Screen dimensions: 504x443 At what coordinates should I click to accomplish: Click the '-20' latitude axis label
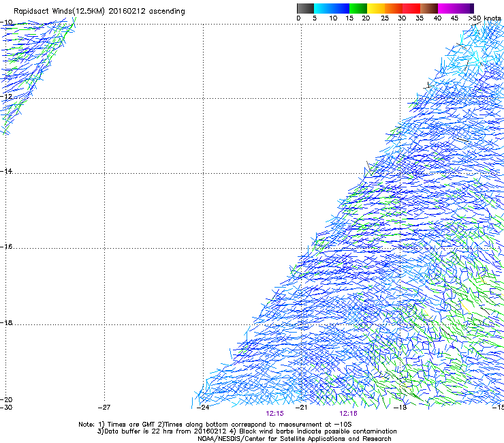coord(6,399)
